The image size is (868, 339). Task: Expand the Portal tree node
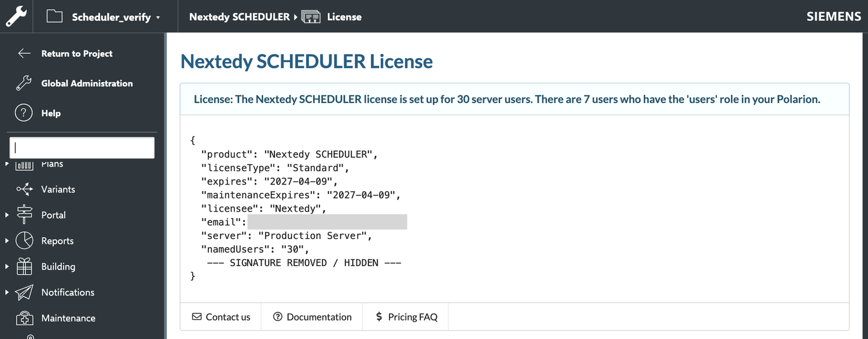tap(7, 215)
